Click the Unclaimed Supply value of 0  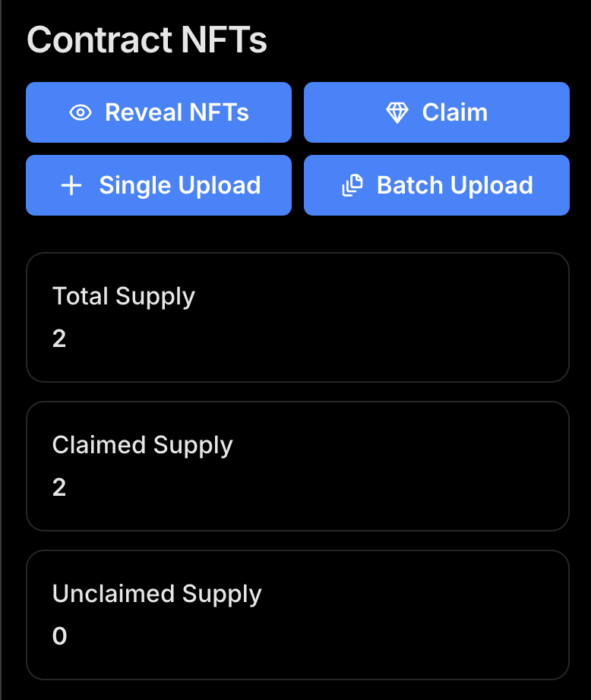59,636
